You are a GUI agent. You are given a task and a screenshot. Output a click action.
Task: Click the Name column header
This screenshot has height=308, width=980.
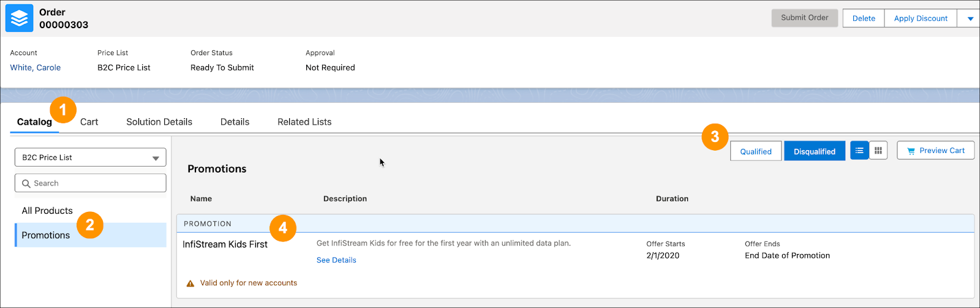201,198
